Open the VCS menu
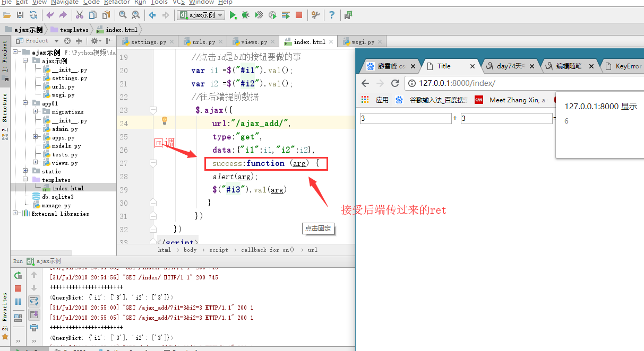The height and width of the screenshot is (351, 644). coord(178,3)
